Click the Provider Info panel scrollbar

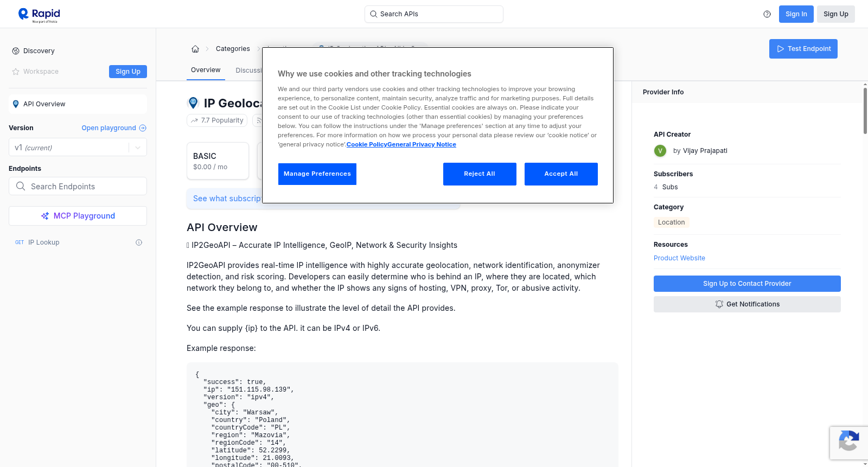tap(865, 111)
